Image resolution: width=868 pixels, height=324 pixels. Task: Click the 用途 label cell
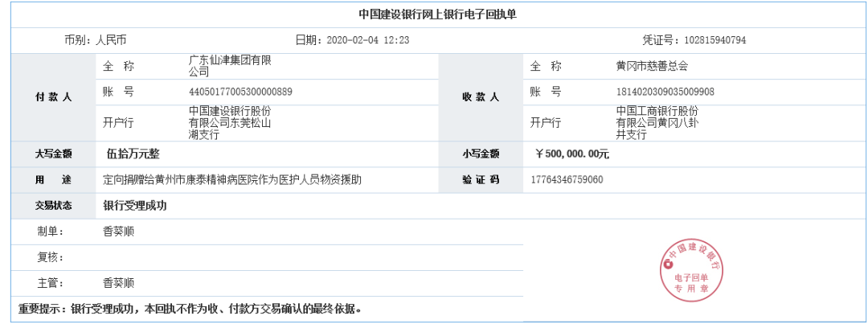pos(53,180)
